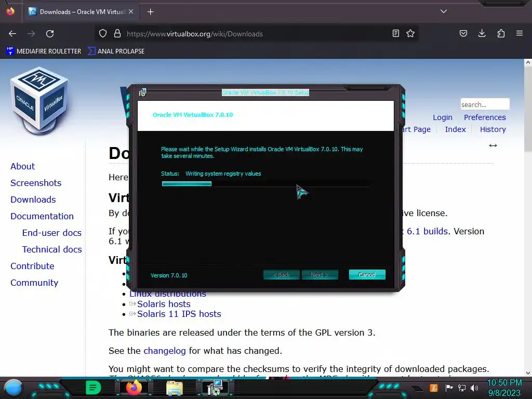Toggle reader view icon in address bar

pyautogui.click(x=395, y=34)
